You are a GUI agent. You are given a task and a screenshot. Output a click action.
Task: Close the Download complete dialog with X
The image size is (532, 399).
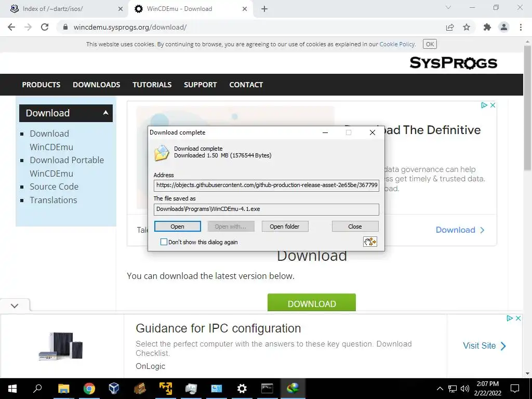coord(372,132)
